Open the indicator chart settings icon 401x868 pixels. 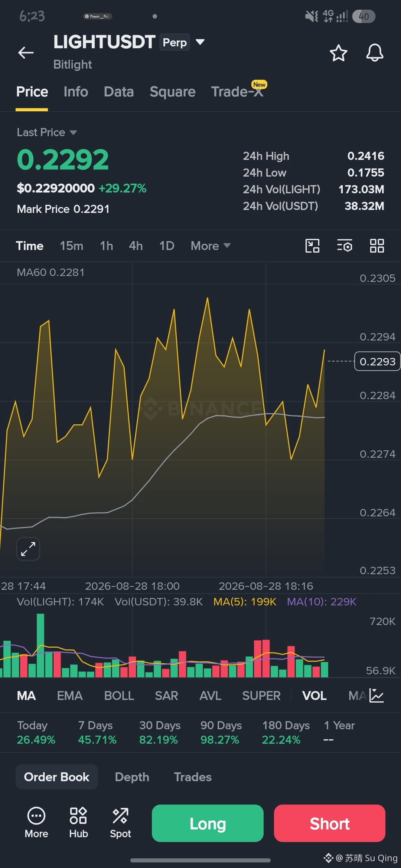(377, 696)
